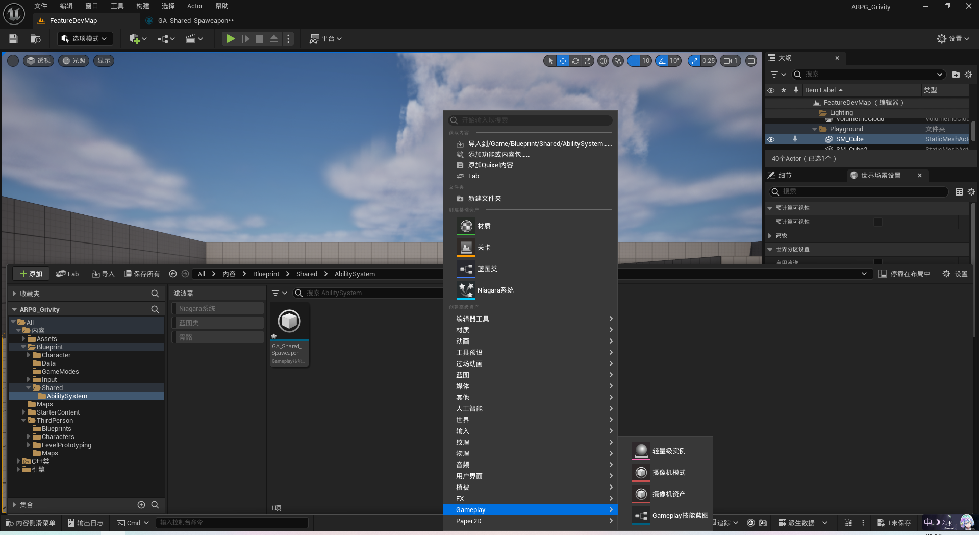Click the Stop simulation button
Image resolution: width=980 pixels, height=535 pixels.
pyautogui.click(x=260, y=39)
